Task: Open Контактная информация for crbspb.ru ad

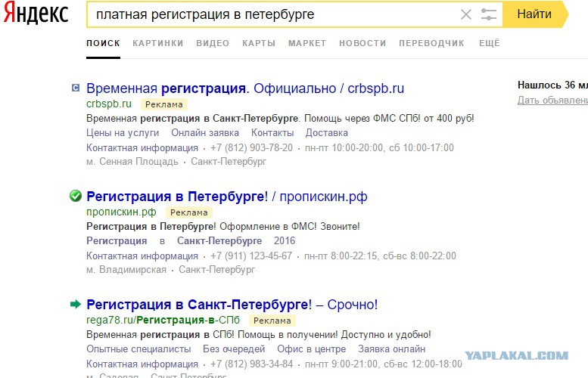Action: (x=142, y=147)
